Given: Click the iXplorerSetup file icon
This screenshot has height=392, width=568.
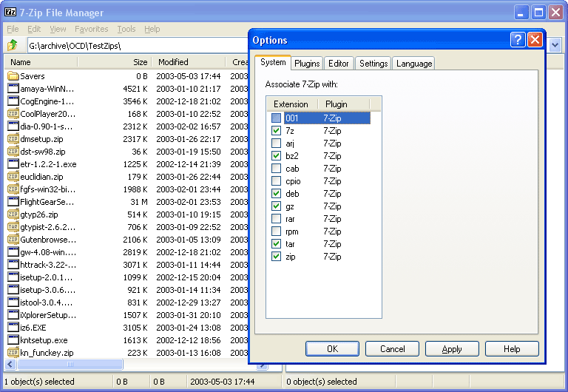Looking at the screenshot, I should coord(13,314).
